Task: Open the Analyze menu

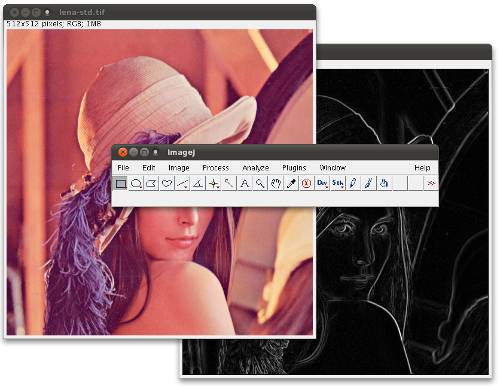Action: (x=256, y=168)
